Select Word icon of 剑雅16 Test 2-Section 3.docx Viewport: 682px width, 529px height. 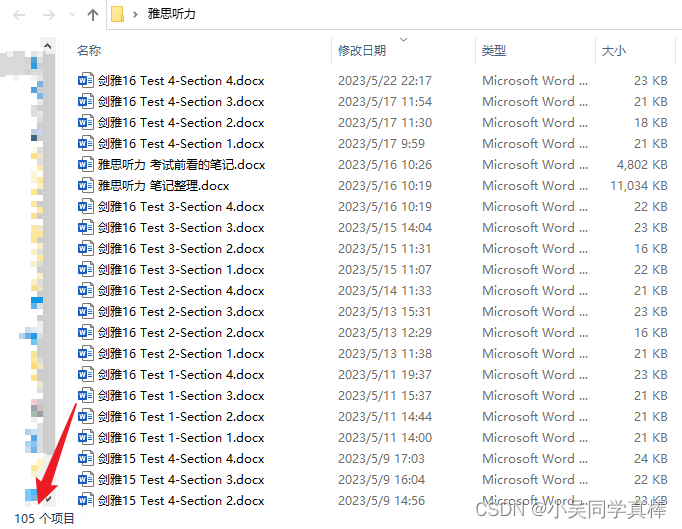(86, 311)
